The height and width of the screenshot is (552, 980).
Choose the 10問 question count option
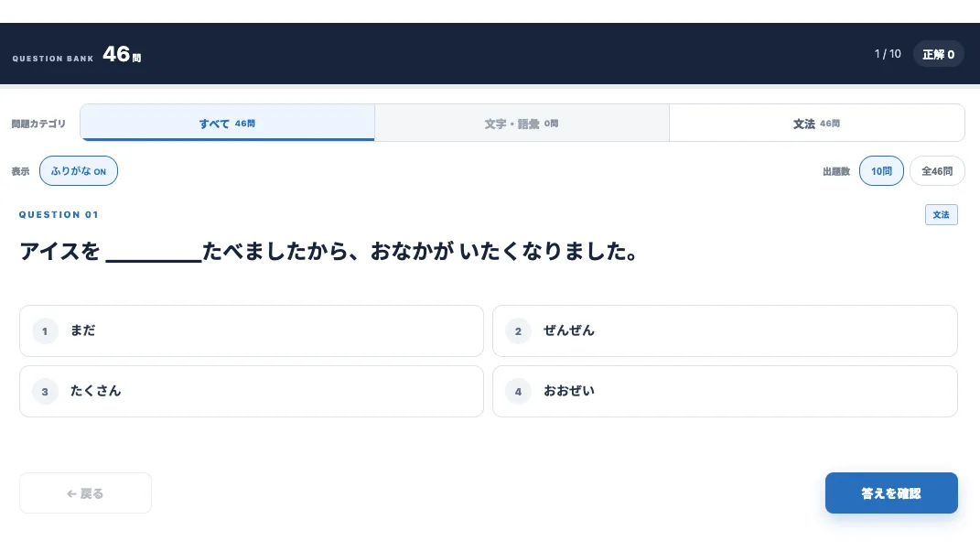881,170
